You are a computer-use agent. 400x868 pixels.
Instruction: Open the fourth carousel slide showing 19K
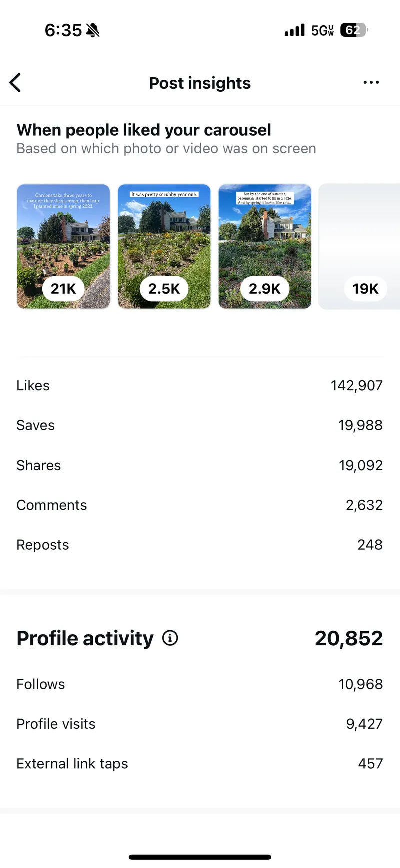pyautogui.click(x=360, y=246)
